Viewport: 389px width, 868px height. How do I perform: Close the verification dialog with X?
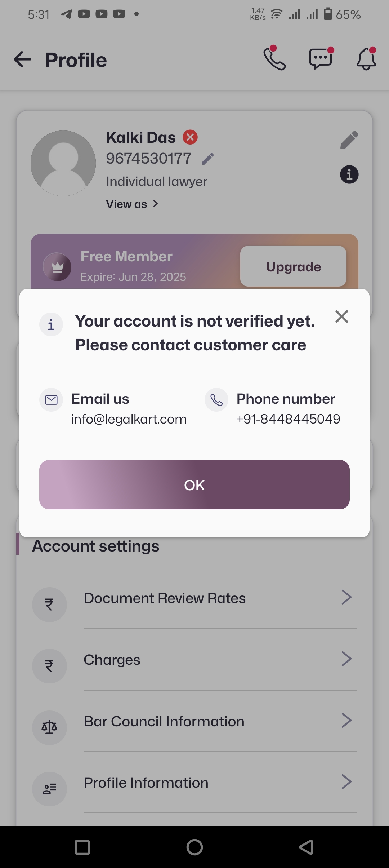341,316
